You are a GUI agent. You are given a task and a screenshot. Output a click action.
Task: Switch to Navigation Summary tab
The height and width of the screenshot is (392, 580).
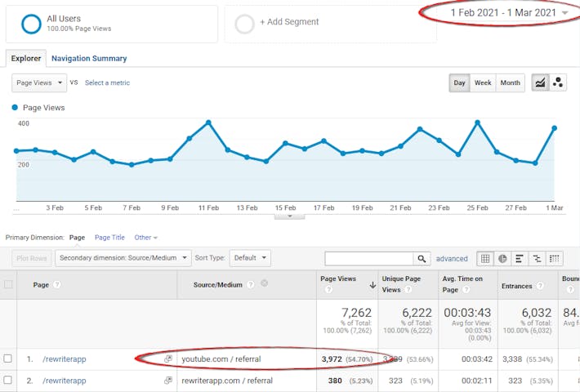tap(89, 58)
